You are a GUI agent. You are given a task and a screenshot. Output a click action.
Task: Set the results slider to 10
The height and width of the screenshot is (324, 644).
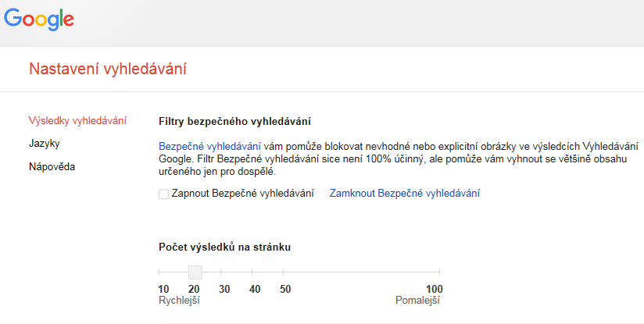(159, 272)
